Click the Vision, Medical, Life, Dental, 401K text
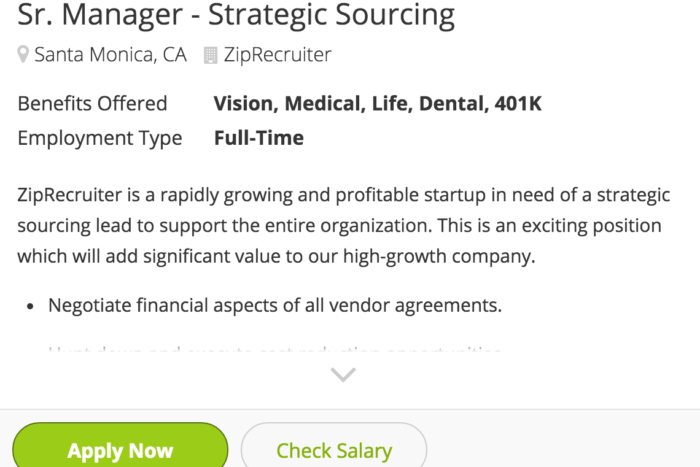Viewport: 700px width, 467px height. (x=378, y=104)
